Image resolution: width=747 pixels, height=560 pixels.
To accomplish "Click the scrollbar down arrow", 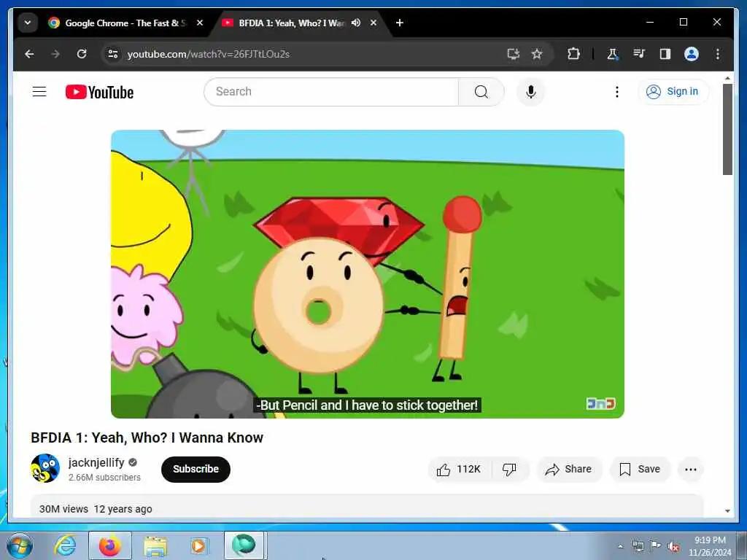I will point(727,511).
